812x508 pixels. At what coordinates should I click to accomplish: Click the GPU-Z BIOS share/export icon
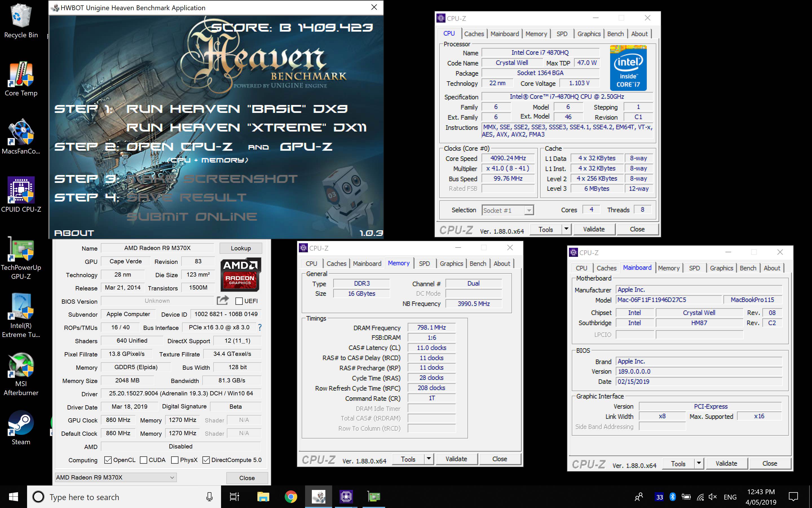click(222, 300)
